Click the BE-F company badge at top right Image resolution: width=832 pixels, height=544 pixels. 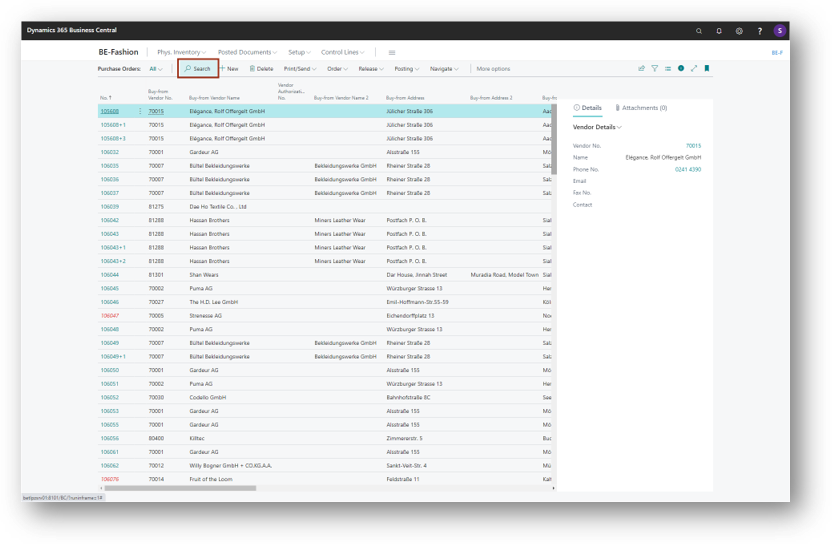pos(777,53)
